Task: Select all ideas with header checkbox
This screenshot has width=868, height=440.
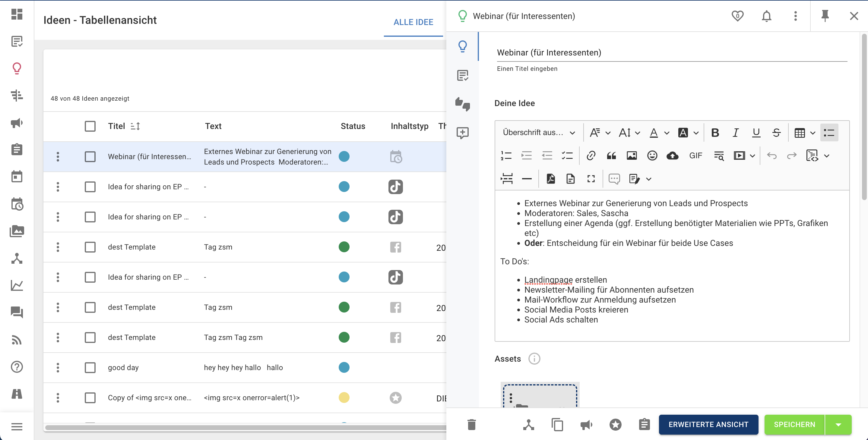Action: pos(90,126)
